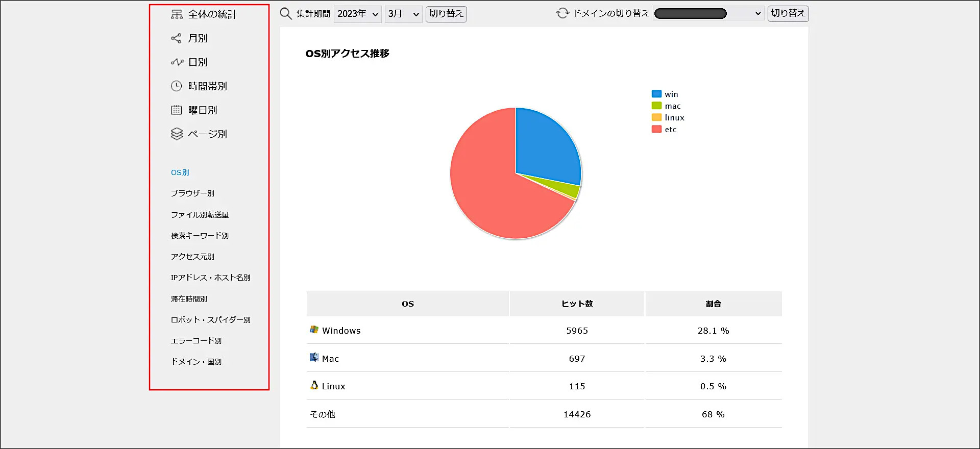The width and height of the screenshot is (980, 449).
Task: Open the ブラウザー別 menu item
Action: pos(192,193)
